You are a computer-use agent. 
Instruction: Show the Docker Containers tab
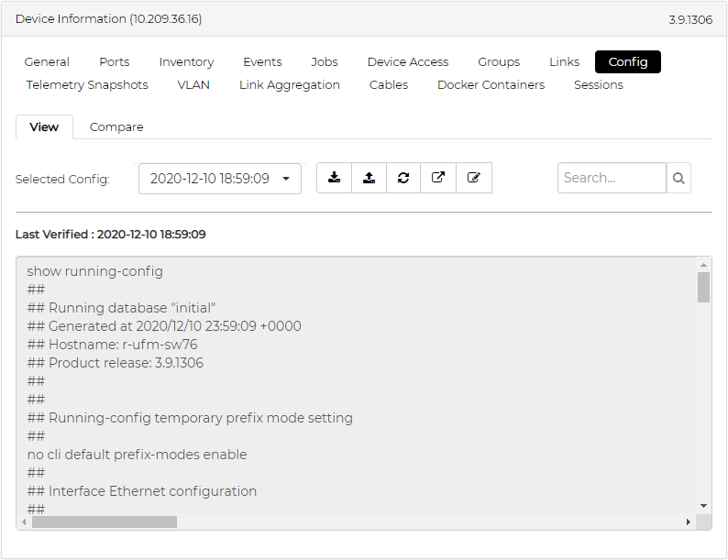(491, 85)
